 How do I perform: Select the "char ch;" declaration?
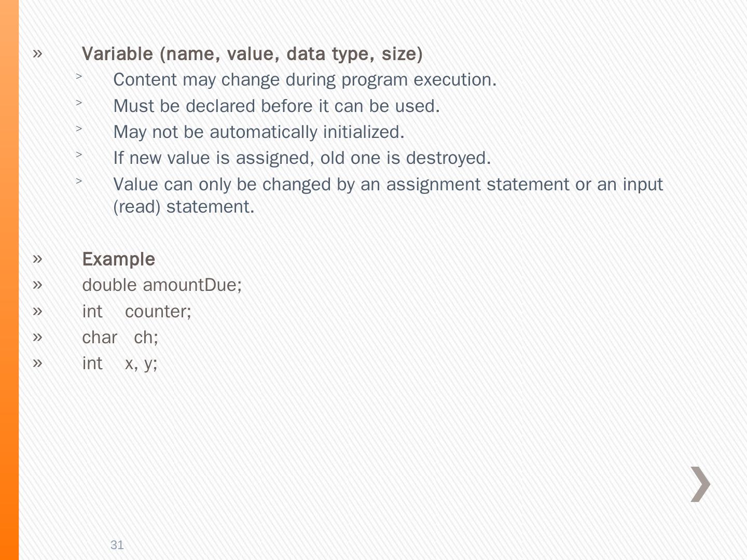click(120, 338)
